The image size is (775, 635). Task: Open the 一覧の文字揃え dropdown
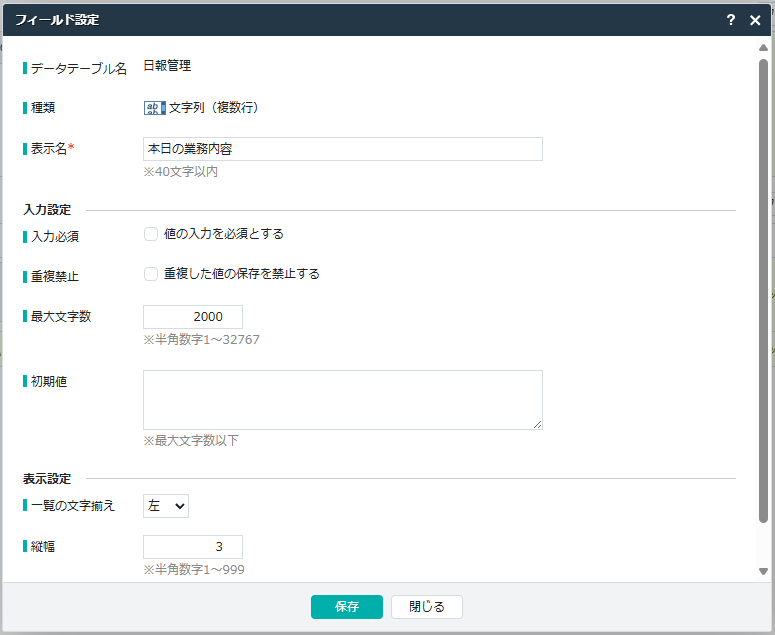[166, 506]
